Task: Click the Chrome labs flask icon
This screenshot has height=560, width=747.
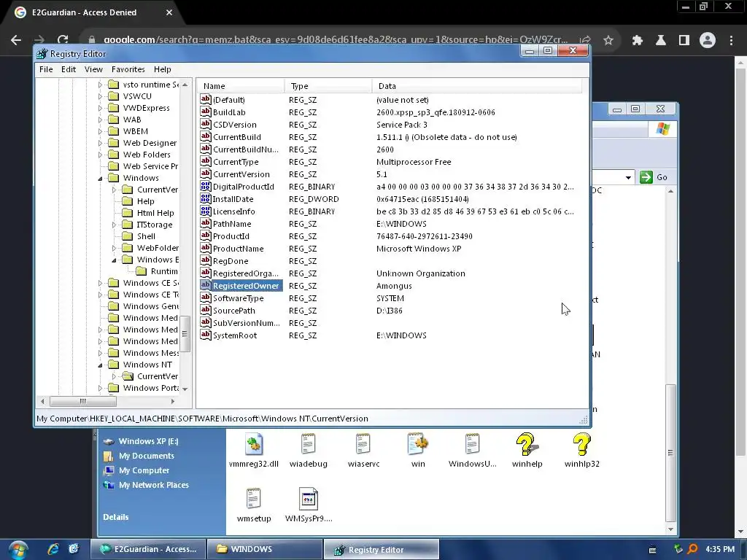Action: 660,41
